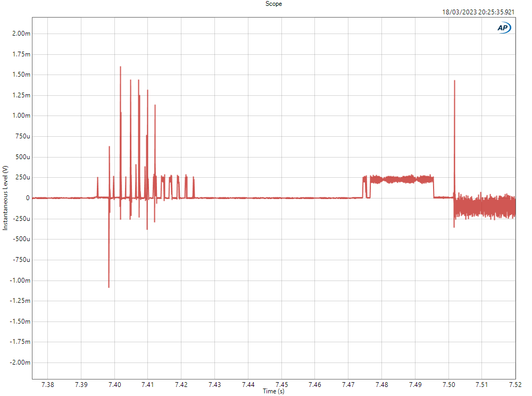Click the AP logo in the graph corner
Screen dimensions: 532x396
504,28
